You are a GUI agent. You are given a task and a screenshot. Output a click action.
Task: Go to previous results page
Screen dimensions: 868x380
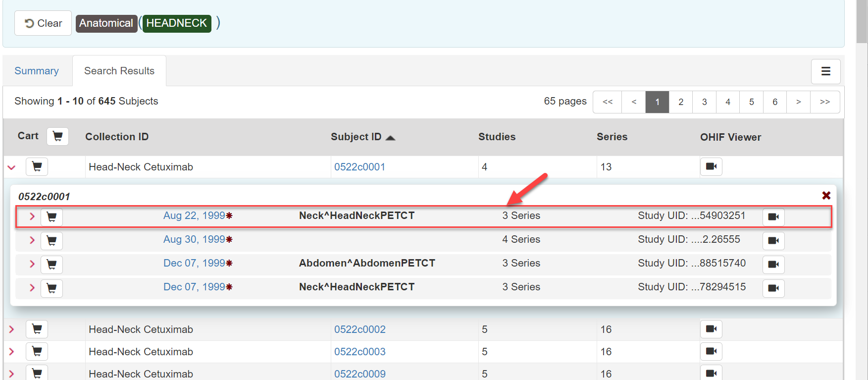tap(634, 102)
